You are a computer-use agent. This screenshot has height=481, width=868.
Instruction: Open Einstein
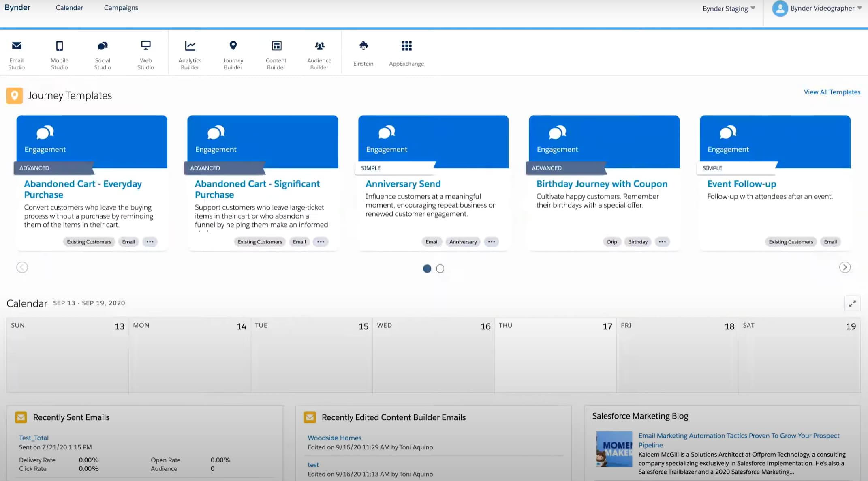pyautogui.click(x=363, y=53)
